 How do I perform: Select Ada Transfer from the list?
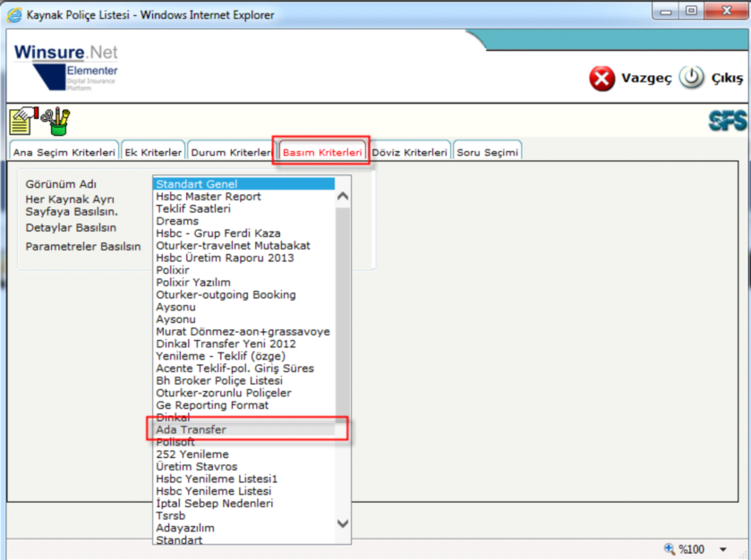(x=191, y=429)
